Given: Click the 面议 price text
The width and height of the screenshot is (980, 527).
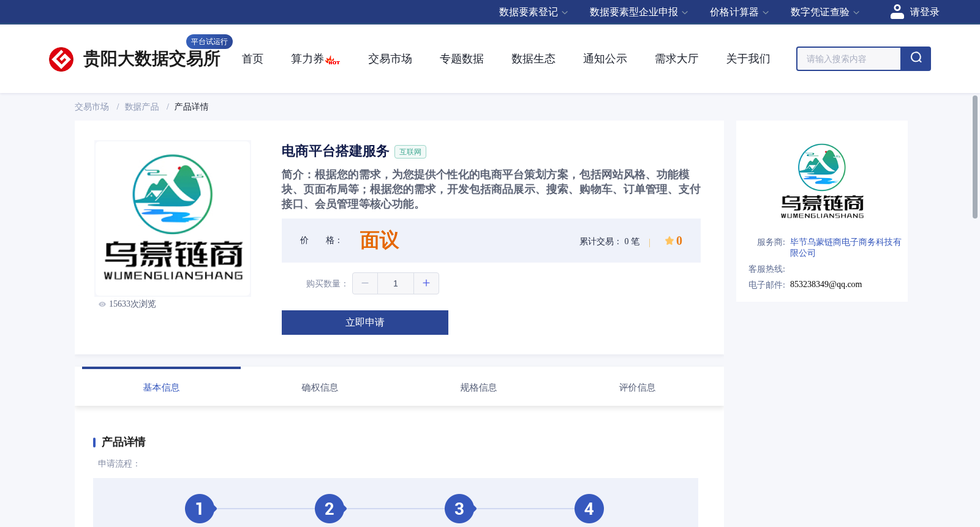Looking at the screenshot, I should [x=379, y=241].
